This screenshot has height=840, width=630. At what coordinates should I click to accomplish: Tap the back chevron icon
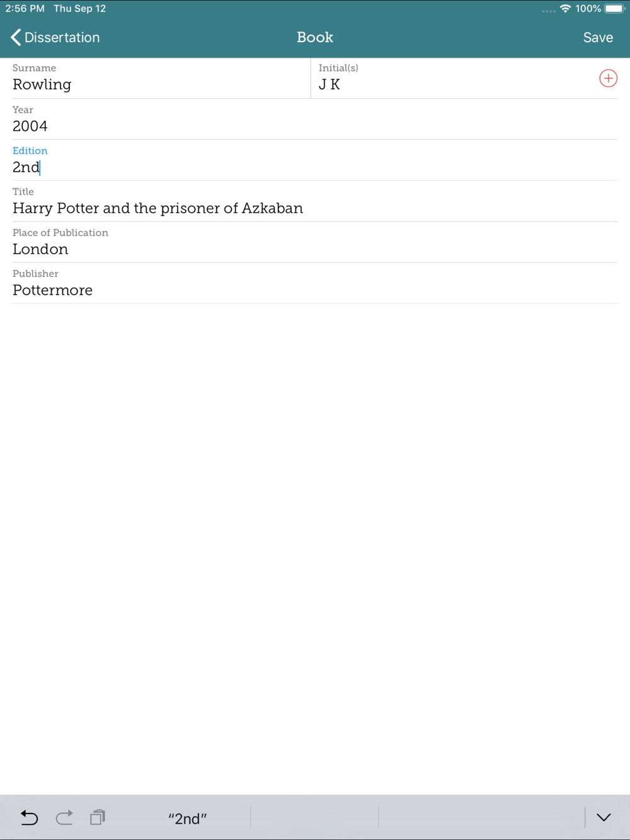click(16, 38)
